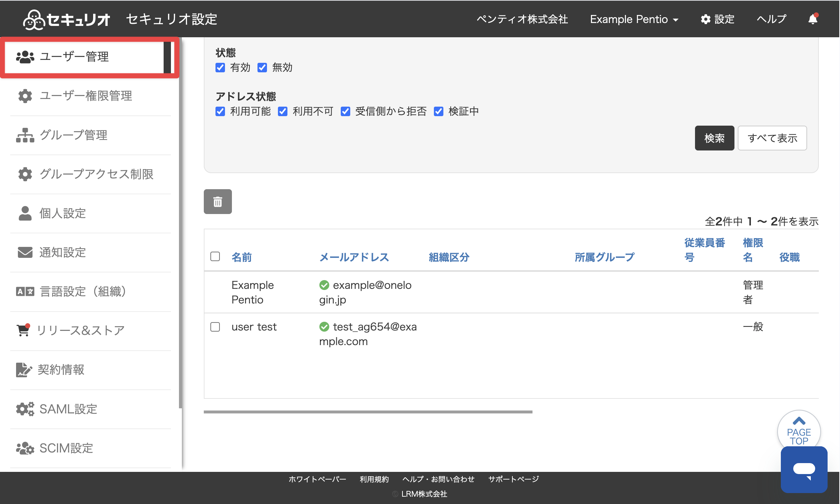Click the gears icon beside SAML設定
The image size is (840, 504).
(25, 409)
